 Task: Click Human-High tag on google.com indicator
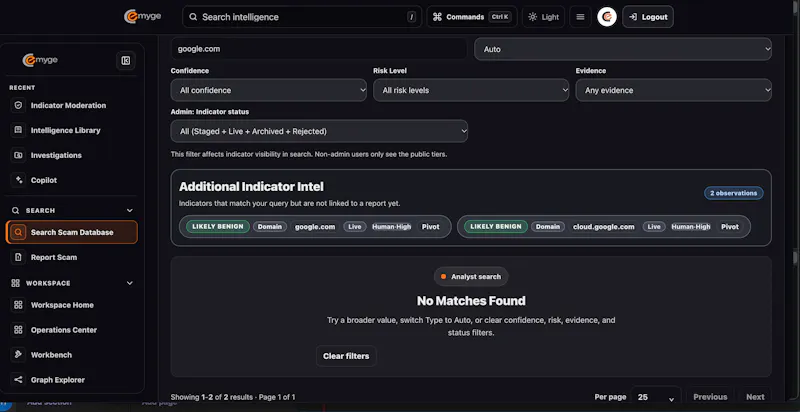click(x=391, y=227)
